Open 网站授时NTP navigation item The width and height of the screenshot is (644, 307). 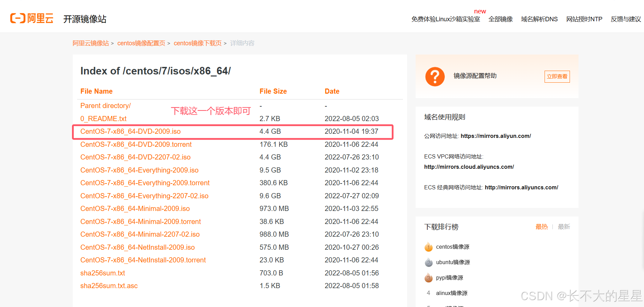584,19
